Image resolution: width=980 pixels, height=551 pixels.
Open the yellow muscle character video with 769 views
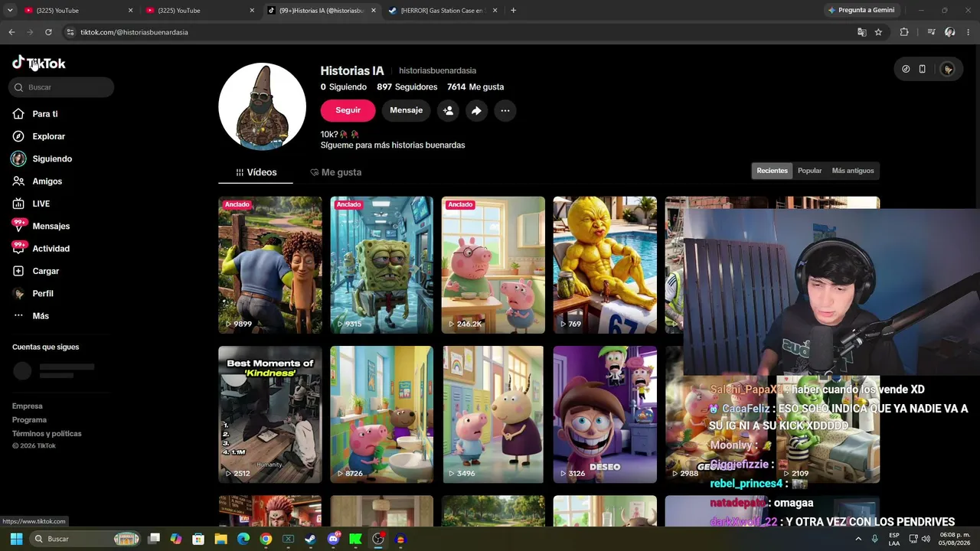click(x=605, y=265)
